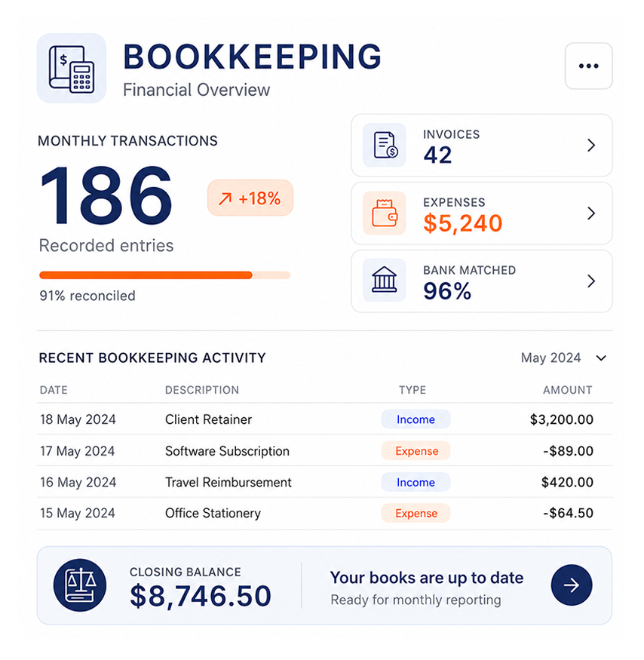Select the Office Stationery row
The width and height of the screenshot is (644, 660).
324,513
